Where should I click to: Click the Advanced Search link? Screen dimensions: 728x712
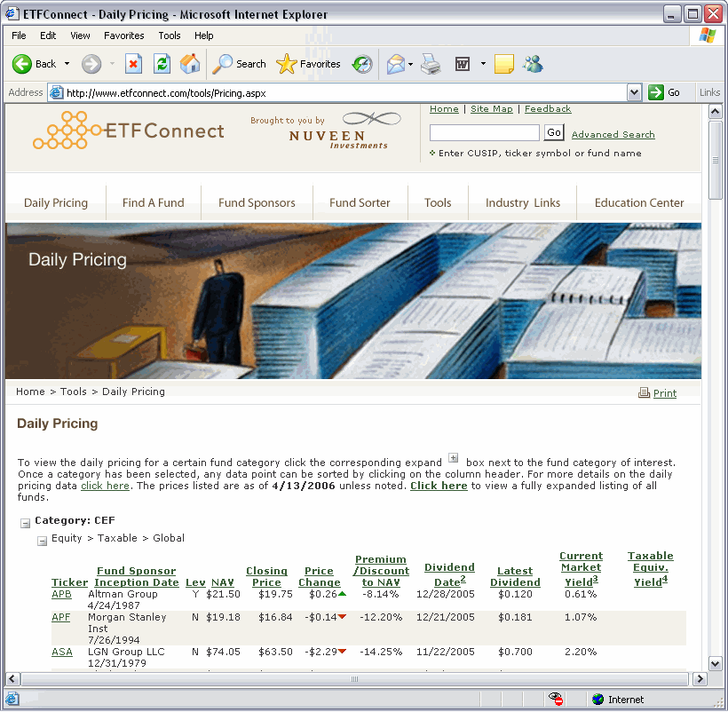click(x=613, y=135)
